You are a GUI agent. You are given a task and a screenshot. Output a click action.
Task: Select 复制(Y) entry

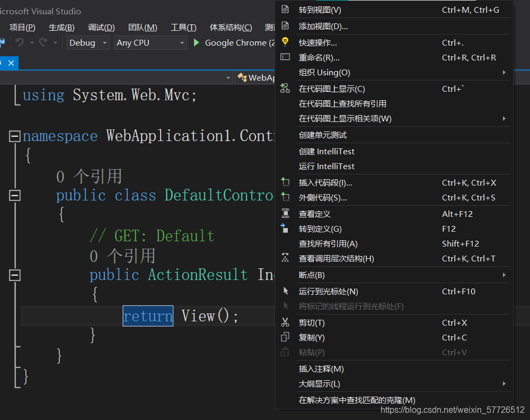click(394, 337)
